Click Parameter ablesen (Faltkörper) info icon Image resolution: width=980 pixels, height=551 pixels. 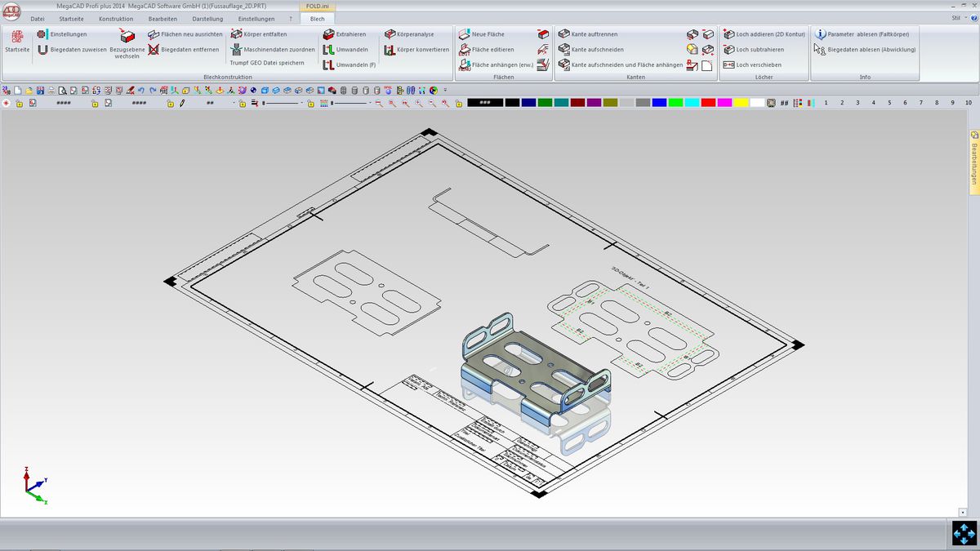click(821, 34)
